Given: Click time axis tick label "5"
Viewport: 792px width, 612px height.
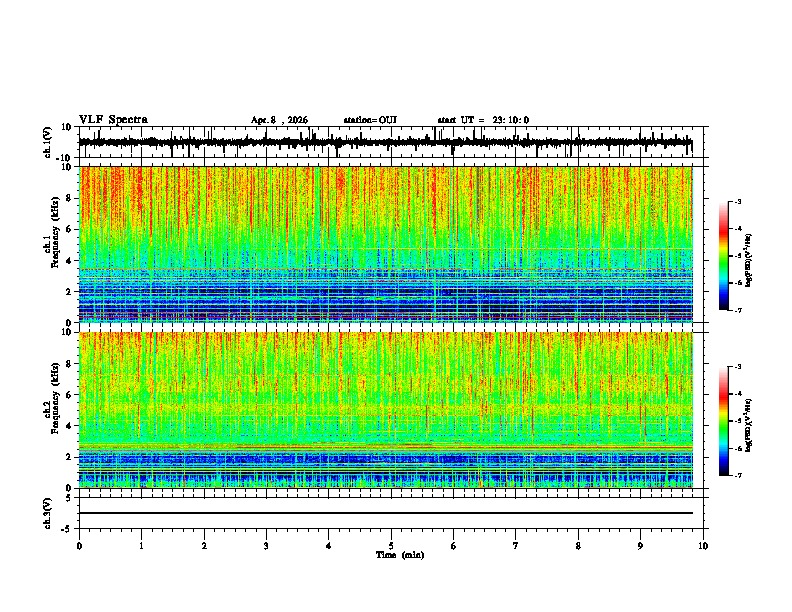Looking at the screenshot, I should tap(391, 546).
